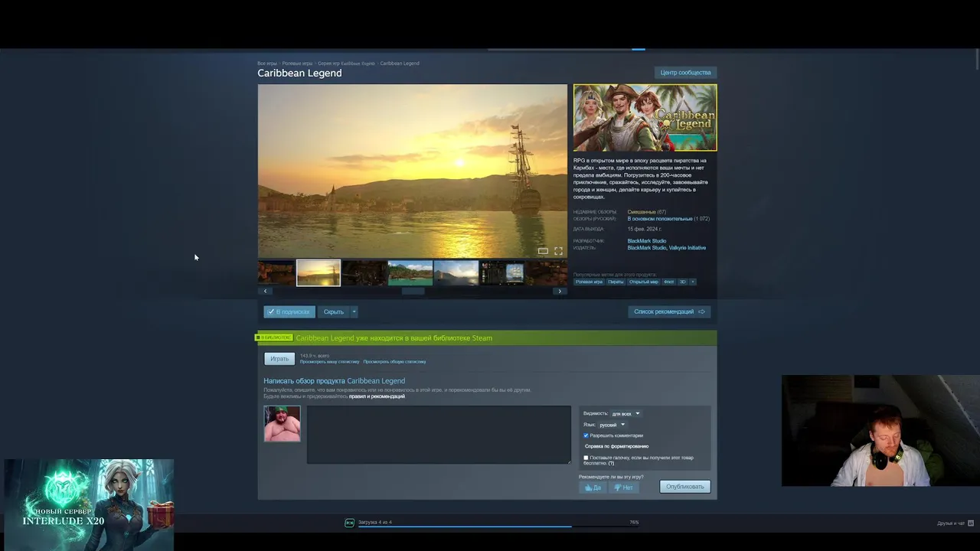980x551 pixels.
Task: Click the left arrow of the thumbnail strip
Action: [266, 291]
